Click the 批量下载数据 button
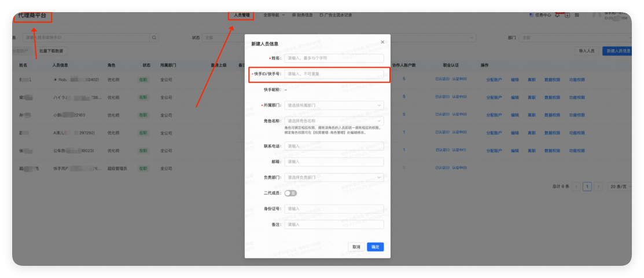Image resolution: width=644 pixels, height=278 pixels. tap(51, 51)
